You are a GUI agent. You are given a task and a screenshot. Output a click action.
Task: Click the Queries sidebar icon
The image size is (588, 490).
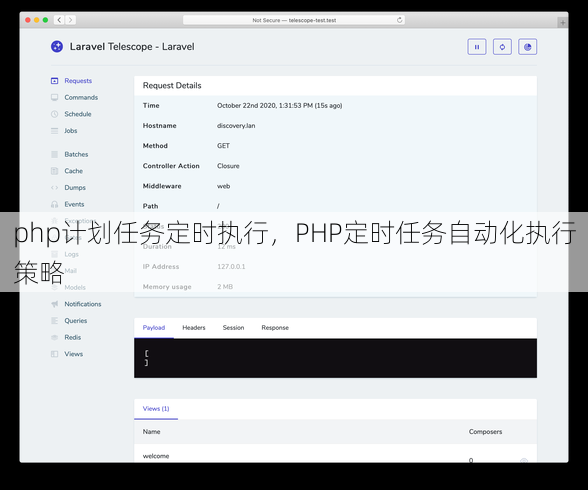54,321
